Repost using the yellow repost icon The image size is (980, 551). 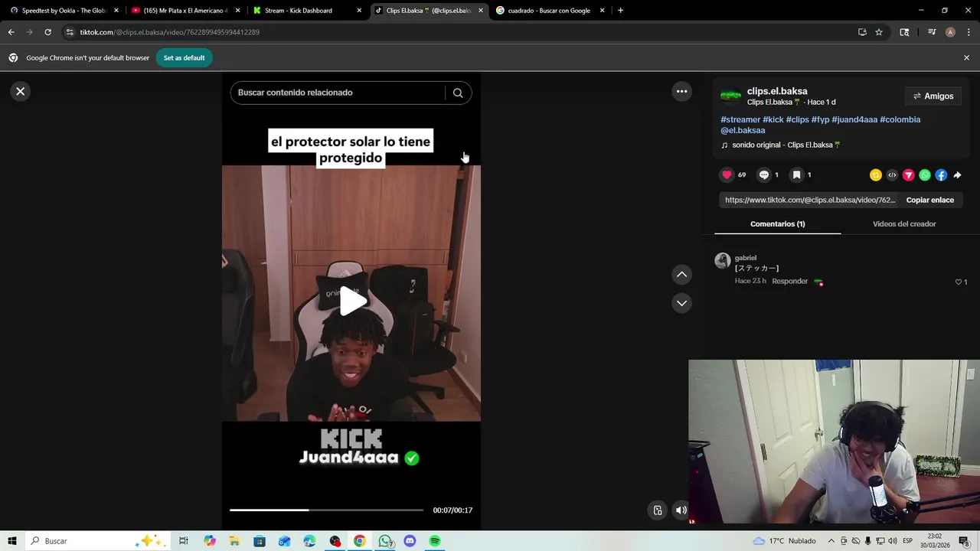point(876,175)
